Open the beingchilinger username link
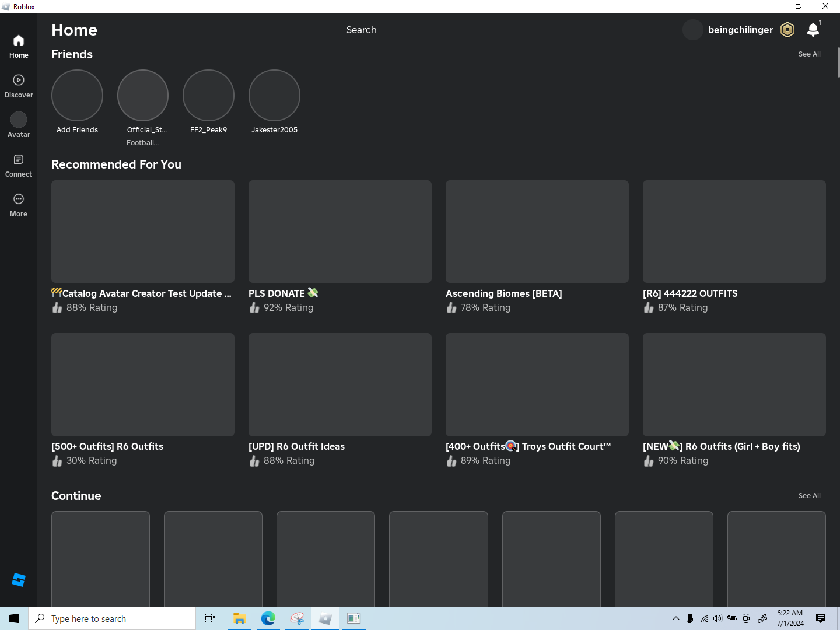840x630 pixels. point(740,30)
